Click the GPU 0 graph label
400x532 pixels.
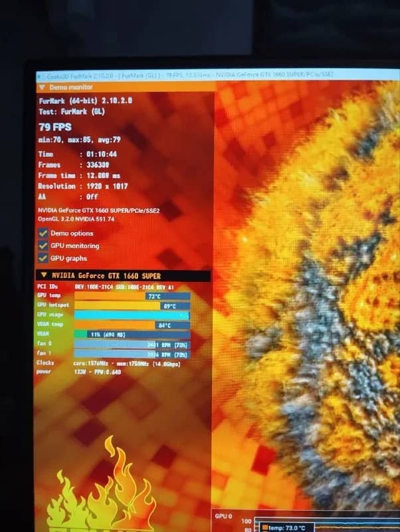click(x=223, y=516)
